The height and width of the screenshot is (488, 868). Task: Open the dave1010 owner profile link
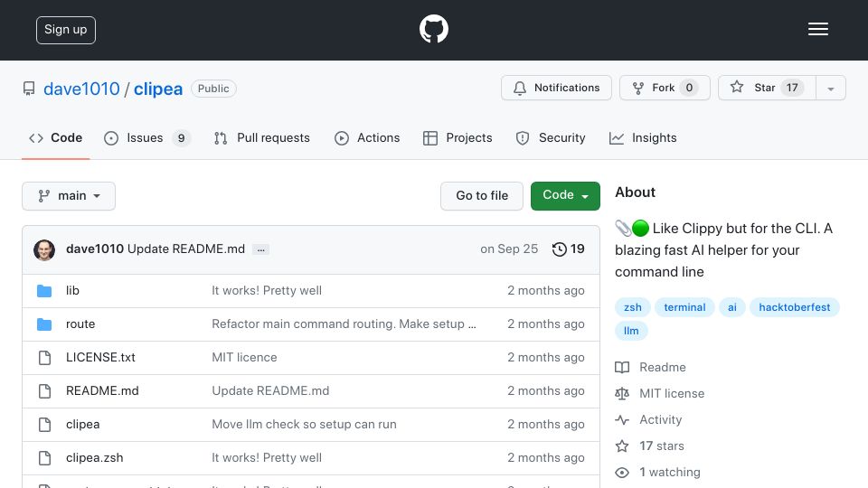pyautogui.click(x=81, y=89)
